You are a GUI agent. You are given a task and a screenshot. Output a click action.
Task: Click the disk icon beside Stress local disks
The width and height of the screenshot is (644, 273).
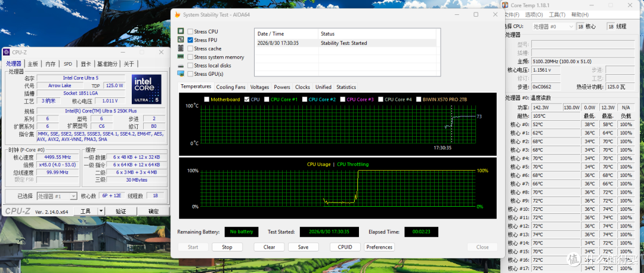coord(180,66)
